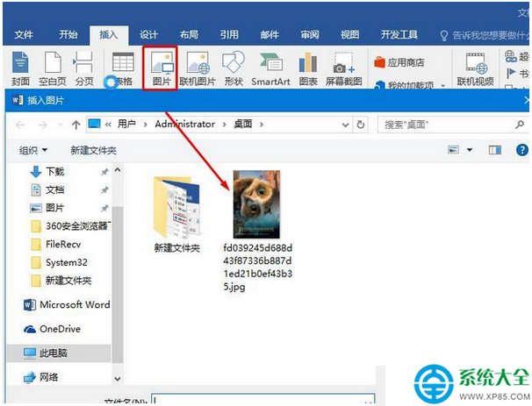532x406 pixels.
Task: Insert online pictures (联机图片)
Action: (198, 68)
